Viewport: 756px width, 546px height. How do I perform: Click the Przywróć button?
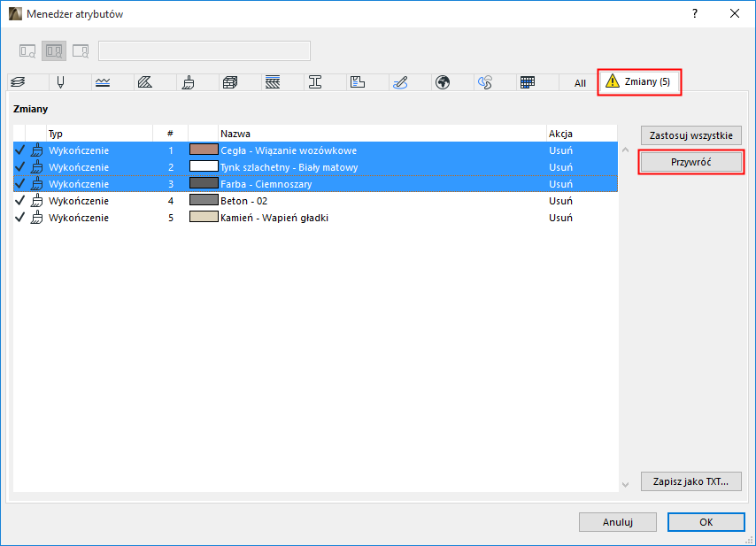click(x=690, y=162)
